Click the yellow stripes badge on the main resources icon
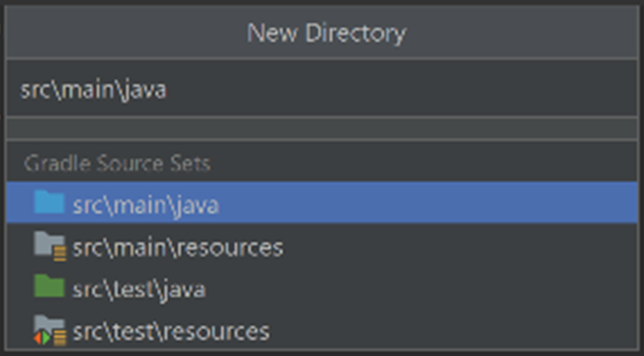 tap(60, 254)
